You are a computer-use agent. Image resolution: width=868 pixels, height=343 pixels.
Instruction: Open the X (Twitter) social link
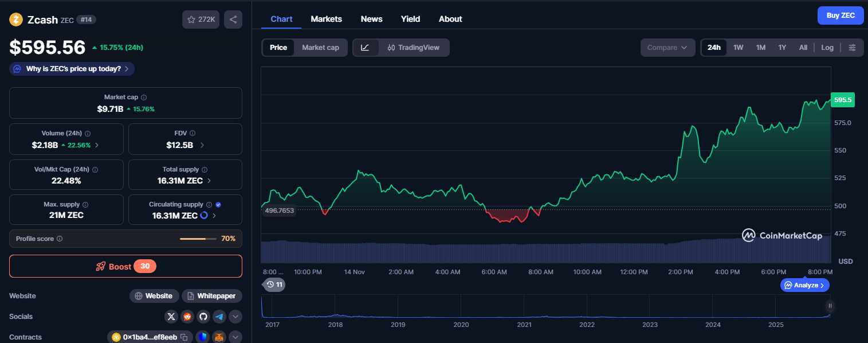[x=171, y=317]
